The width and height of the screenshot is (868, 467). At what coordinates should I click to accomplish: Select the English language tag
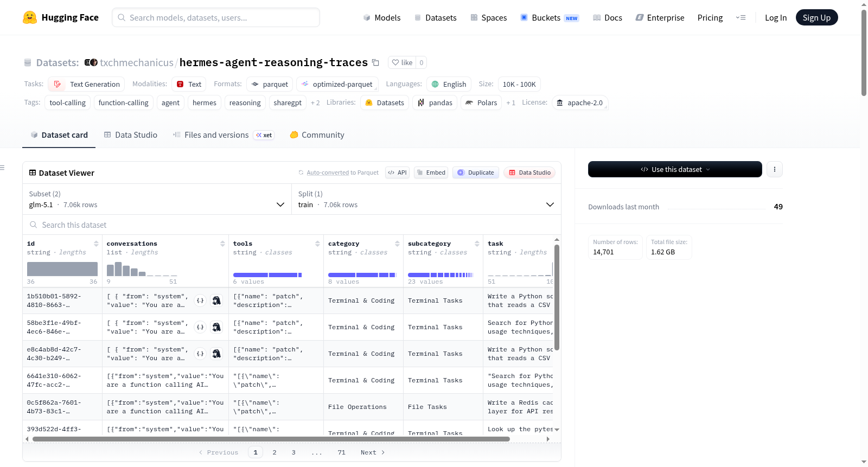pos(449,84)
